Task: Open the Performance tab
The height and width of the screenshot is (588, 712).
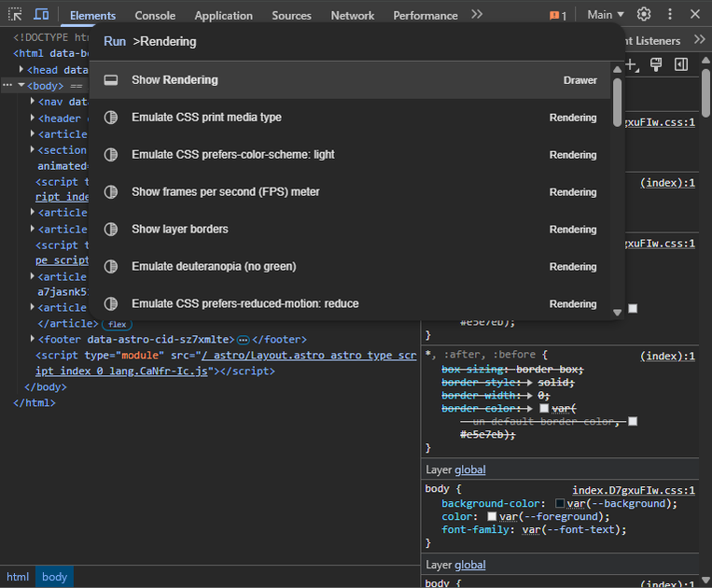Action: (x=426, y=16)
